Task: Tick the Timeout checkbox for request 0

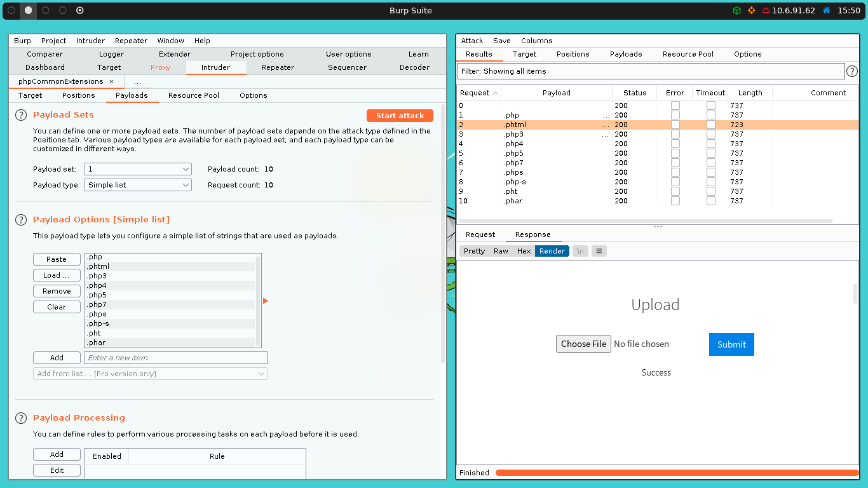Action: (x=710, y=105)
